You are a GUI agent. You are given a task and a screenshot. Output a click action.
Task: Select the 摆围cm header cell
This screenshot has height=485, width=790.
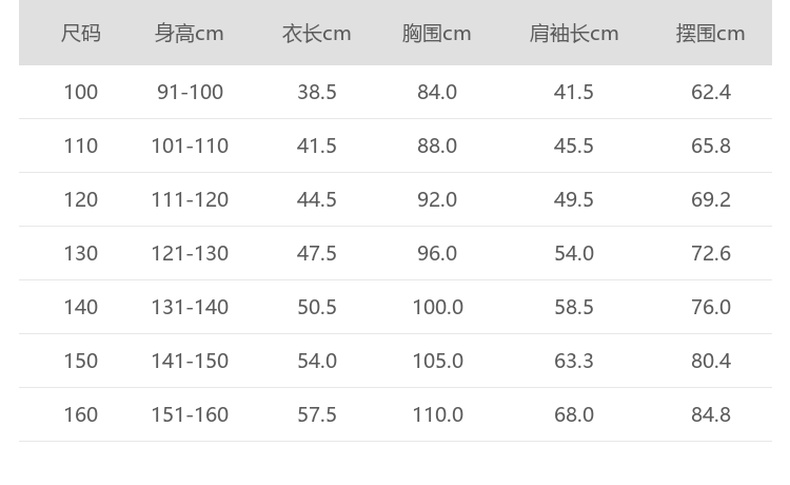(710, 34)
